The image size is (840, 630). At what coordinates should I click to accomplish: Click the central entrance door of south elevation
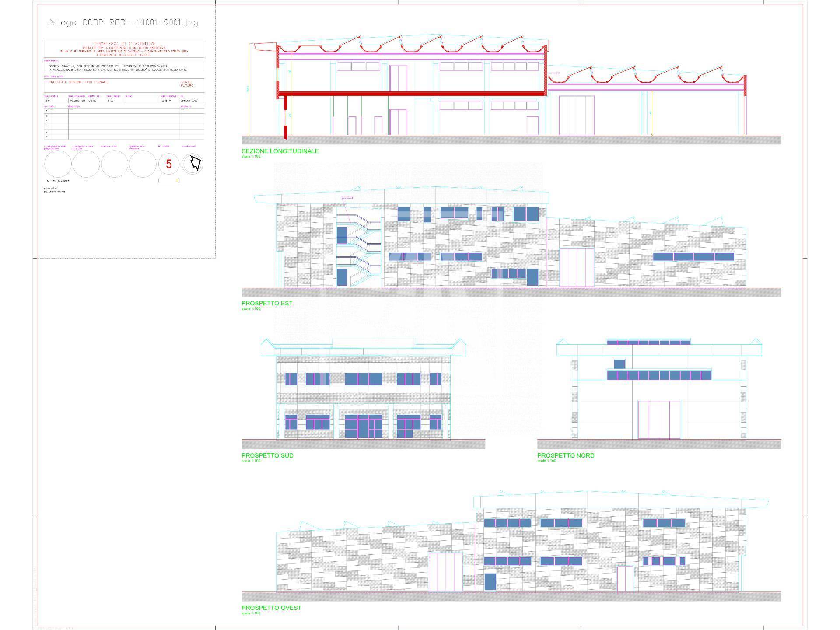coord(363,428)
